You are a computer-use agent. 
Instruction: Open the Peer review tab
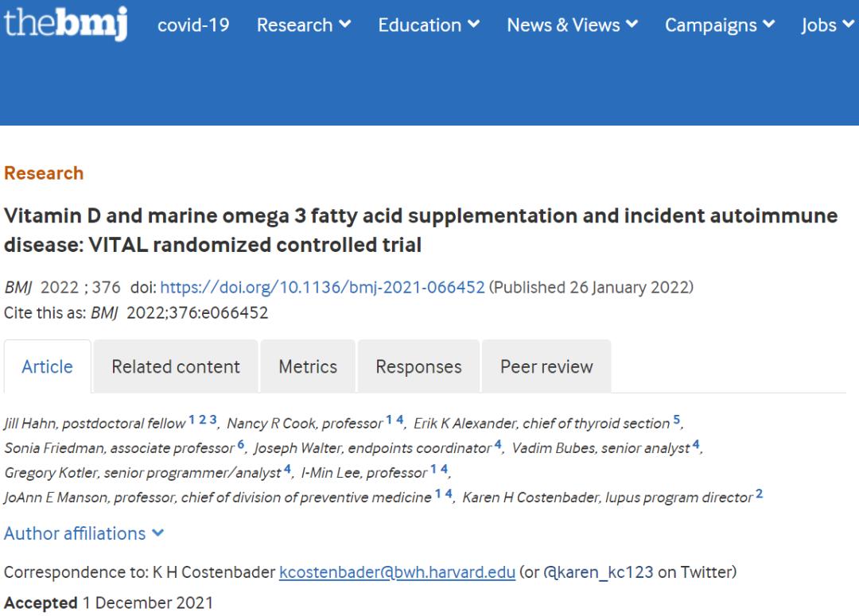click(x=546, y=366)
